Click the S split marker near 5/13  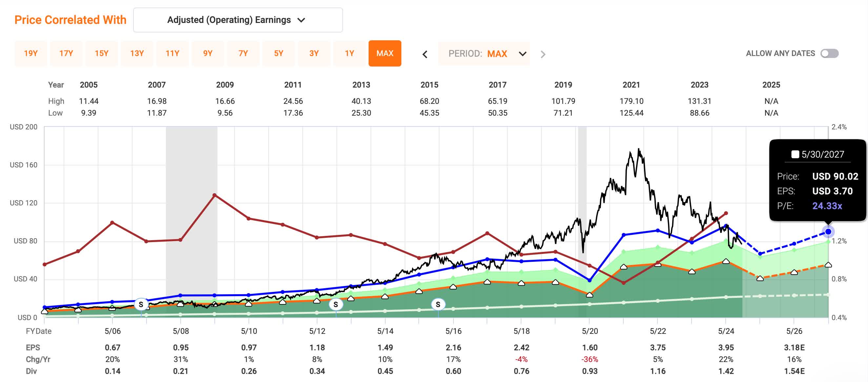click(x=336, y=304)
